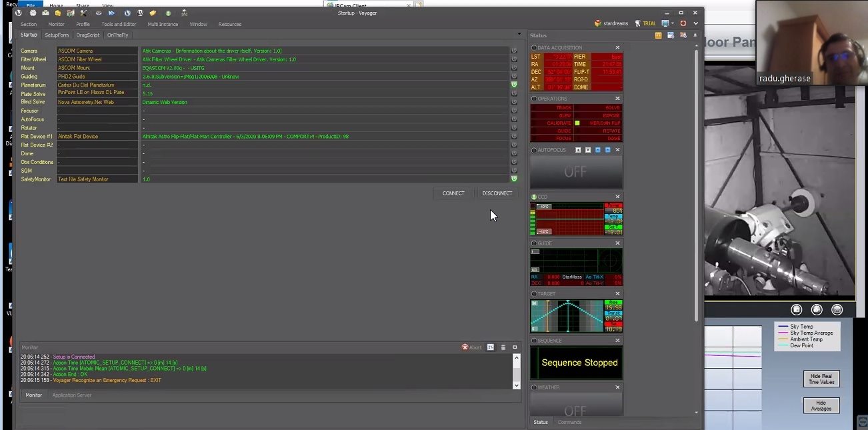Open crossed tools icon in toolbar

[x=83, y=13]
